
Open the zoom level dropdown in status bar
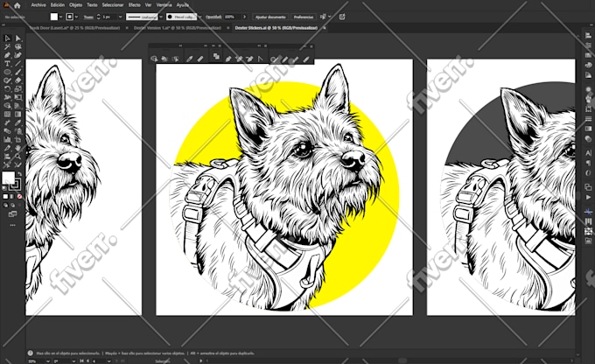pos(48,361)
